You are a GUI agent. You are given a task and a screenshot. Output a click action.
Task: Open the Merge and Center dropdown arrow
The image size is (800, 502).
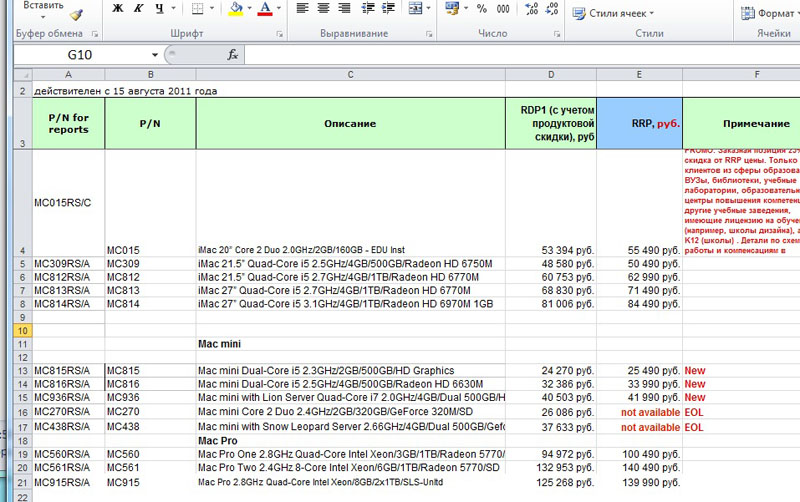428,8
